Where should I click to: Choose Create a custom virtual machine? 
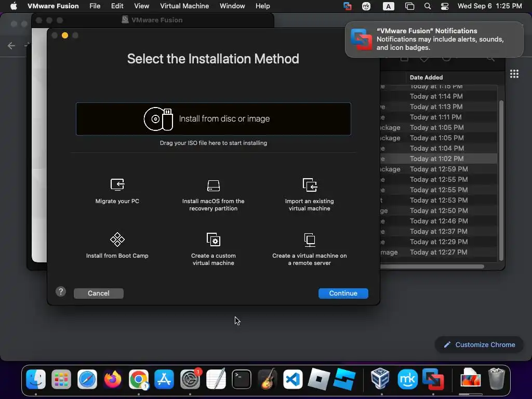[213, 249]
